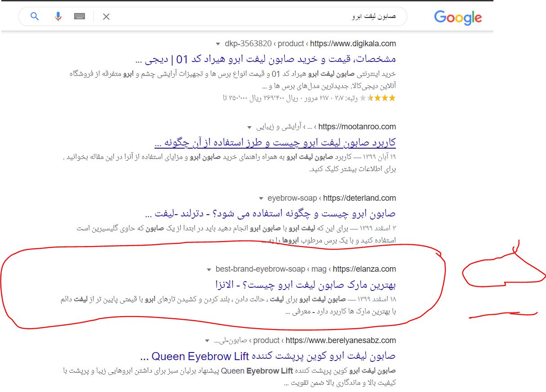Open the Digikala result title about هیراد کد 01

pos(266,59)
